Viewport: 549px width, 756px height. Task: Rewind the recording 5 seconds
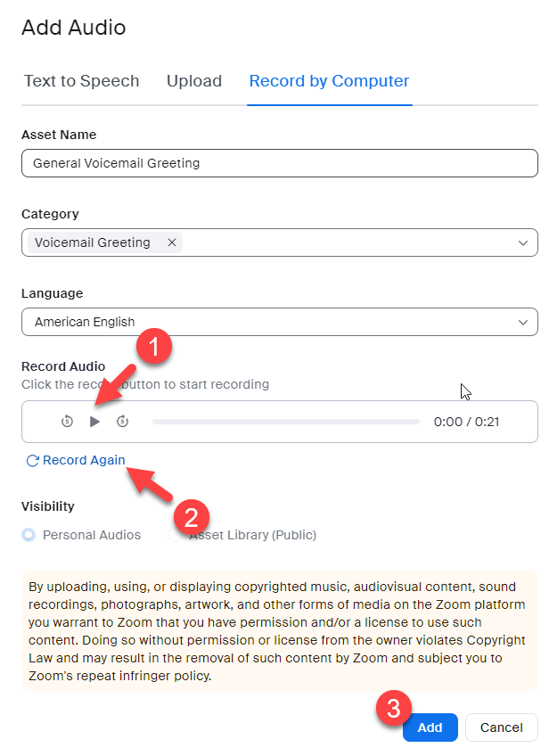click(67, 422)
